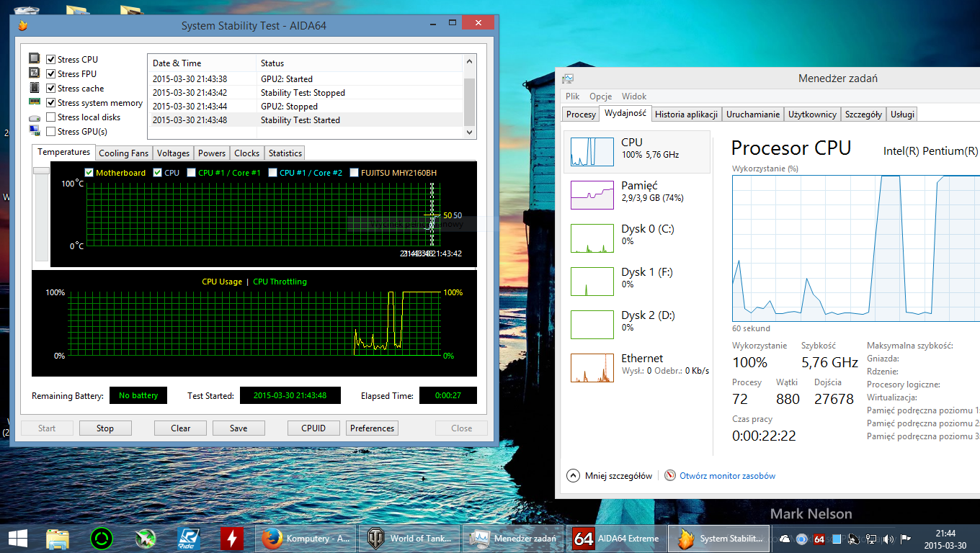Viewport: 980px width, 553px height.
Task: Click the monitor icon beside Stress GPU(s)
Action: point(35,131)
